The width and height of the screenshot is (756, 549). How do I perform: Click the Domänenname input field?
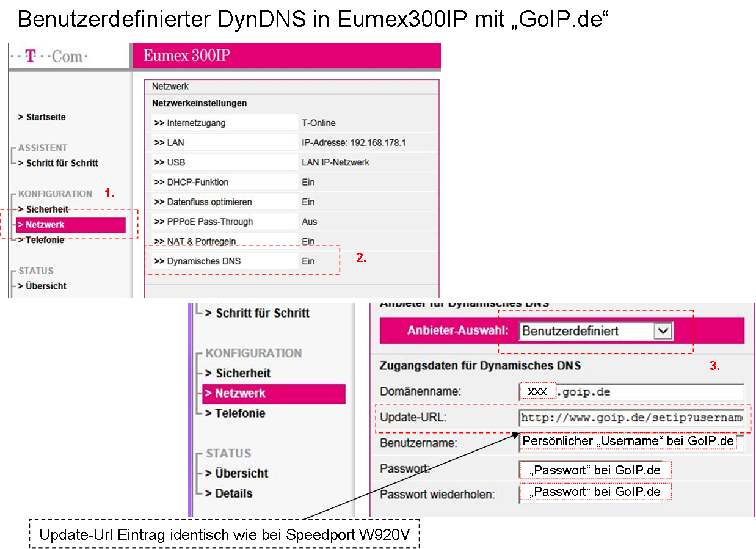(x=631, y=391)
